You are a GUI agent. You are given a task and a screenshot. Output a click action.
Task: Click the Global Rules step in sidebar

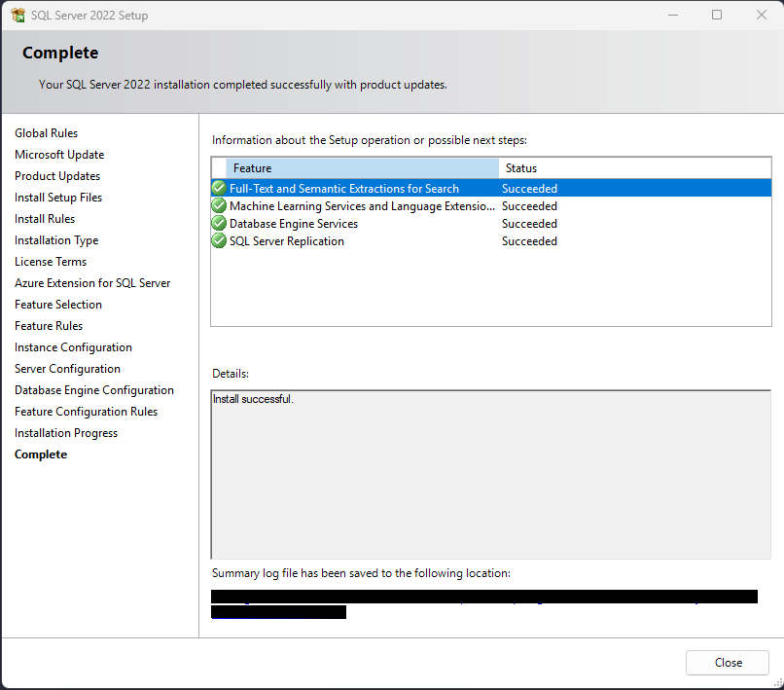click(x=47, y=133)
